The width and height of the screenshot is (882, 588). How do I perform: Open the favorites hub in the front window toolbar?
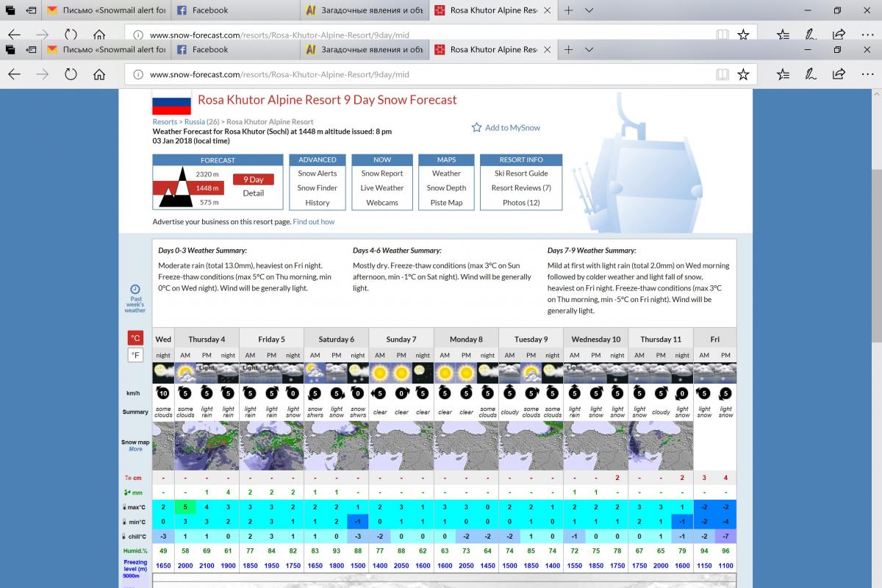click(783, 74)
